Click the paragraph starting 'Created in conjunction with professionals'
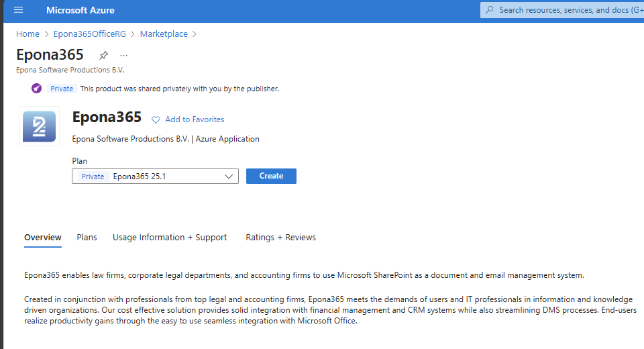Screen dimensions: 644x349 coord(330,310)
